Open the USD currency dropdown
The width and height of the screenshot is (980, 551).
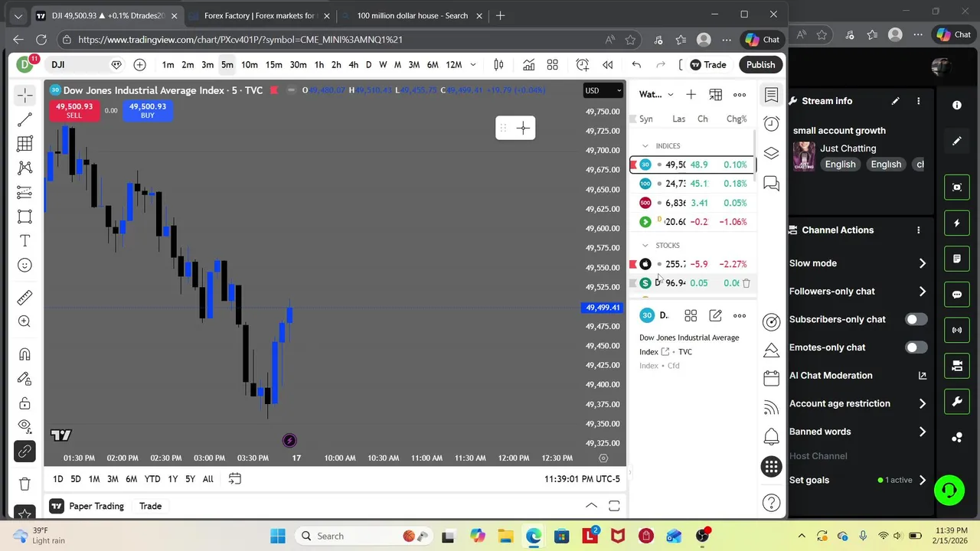point(603,90)
